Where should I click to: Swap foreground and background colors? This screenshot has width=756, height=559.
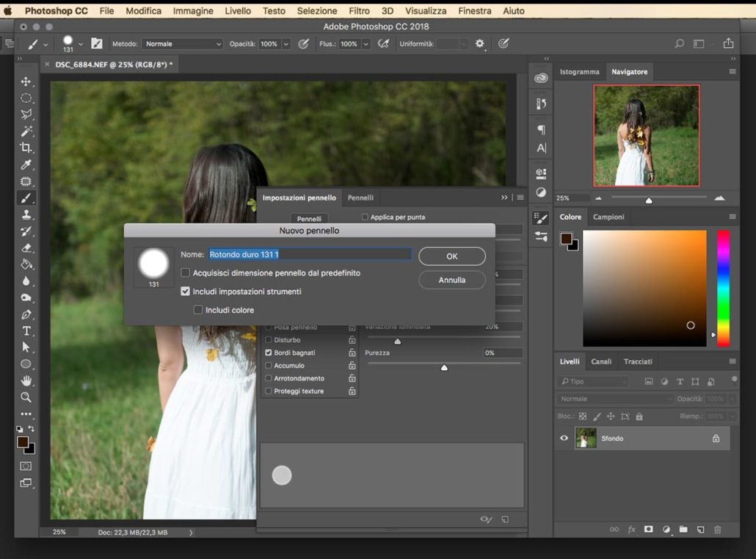tap(32, 429)
